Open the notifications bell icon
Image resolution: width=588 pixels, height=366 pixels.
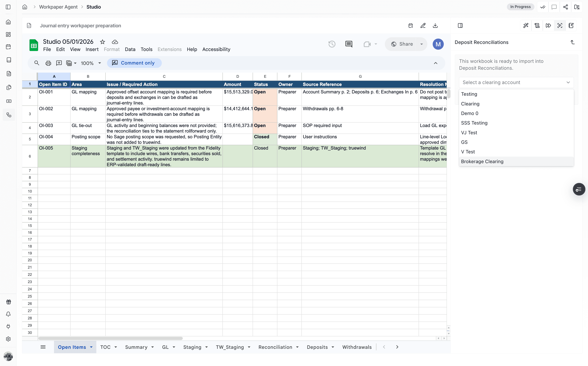[x=8, y=314]
